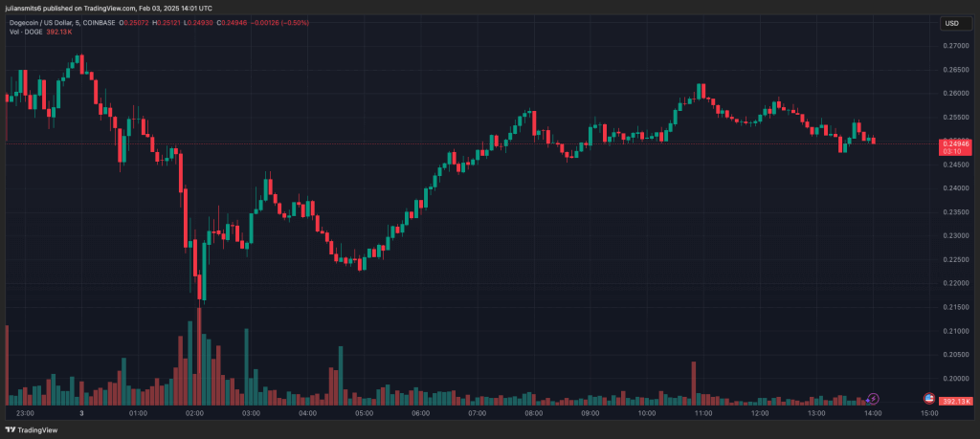This screenshot has width=980, height=439.
Task: Click the 0.23000 price axis label
Action: 954,236
